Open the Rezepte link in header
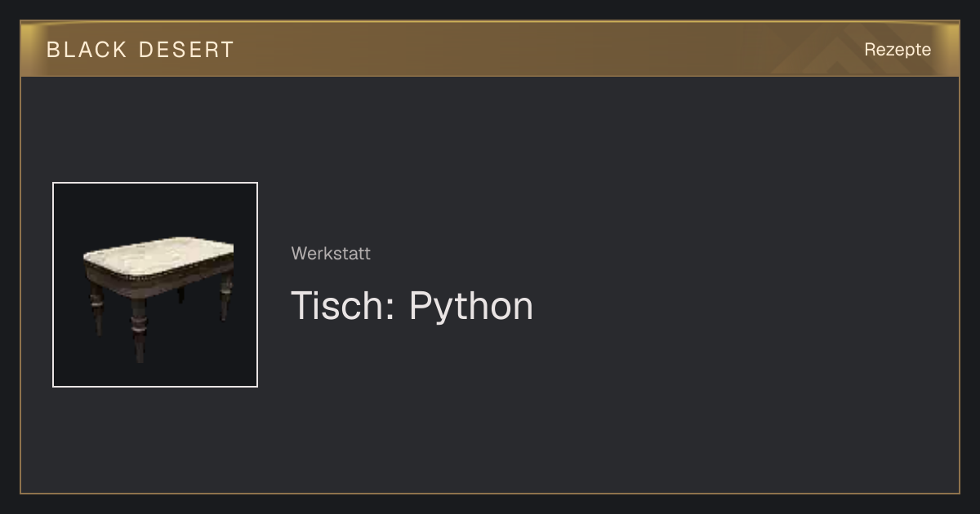This screenshot has height=514, width=980. tap(898, 50)
